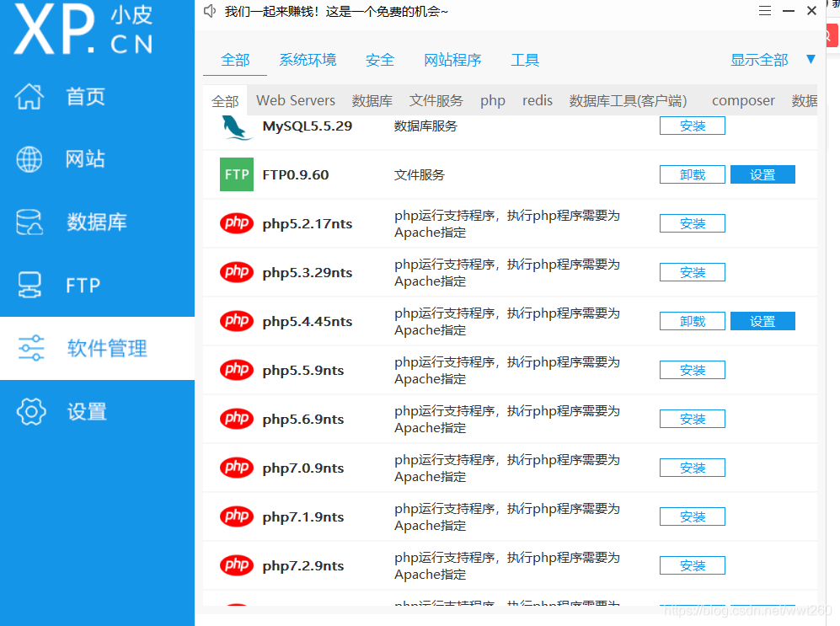Click the 软件管理 sliders icon
The image size is (840, 626).
[x=31, y=348]
